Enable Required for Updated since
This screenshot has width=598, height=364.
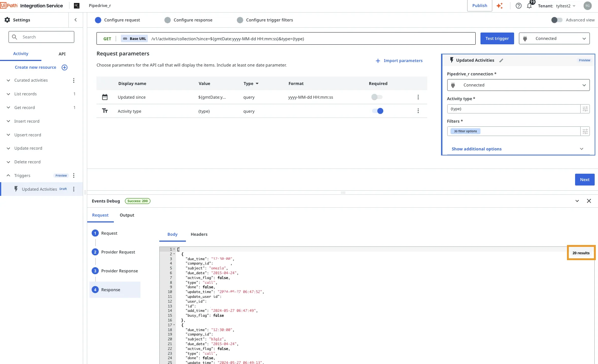(x=377, y=97)
